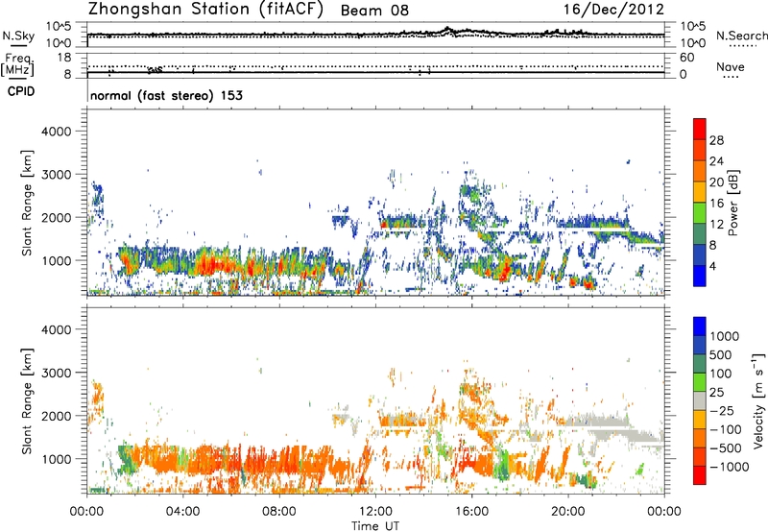
Task: Click the Freq. [MHz] axis label
Action: (x=18, y=64)
